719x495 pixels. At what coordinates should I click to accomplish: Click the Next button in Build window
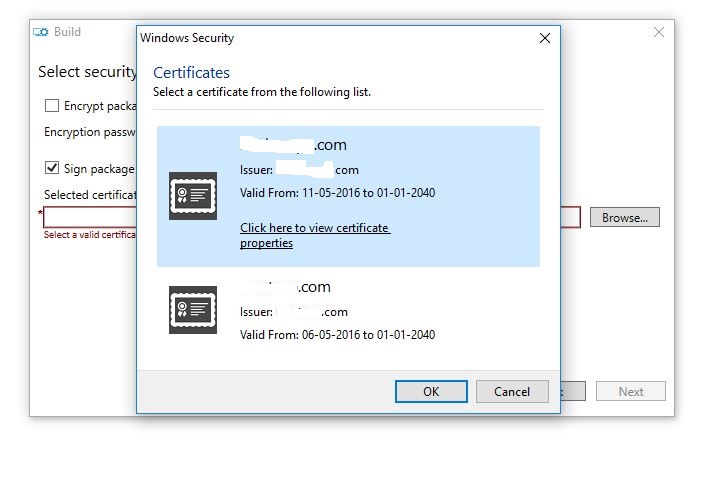click(631, 391)
